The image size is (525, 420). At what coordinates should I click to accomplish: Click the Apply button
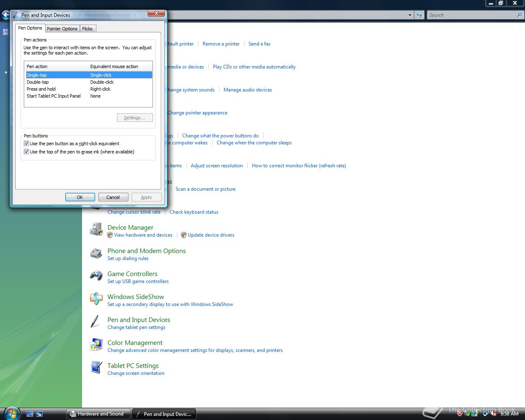(146, 197)
